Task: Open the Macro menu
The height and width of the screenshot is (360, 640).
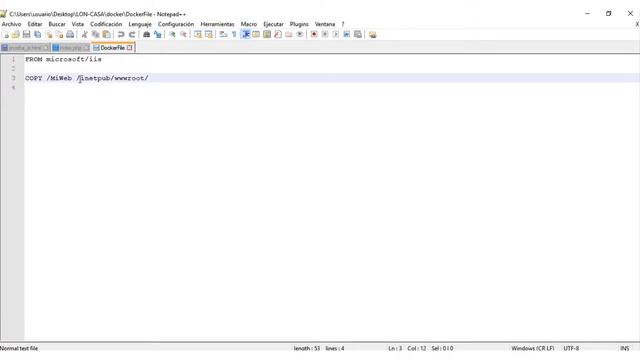Action: pyautogui.click(x=249, y=24)
